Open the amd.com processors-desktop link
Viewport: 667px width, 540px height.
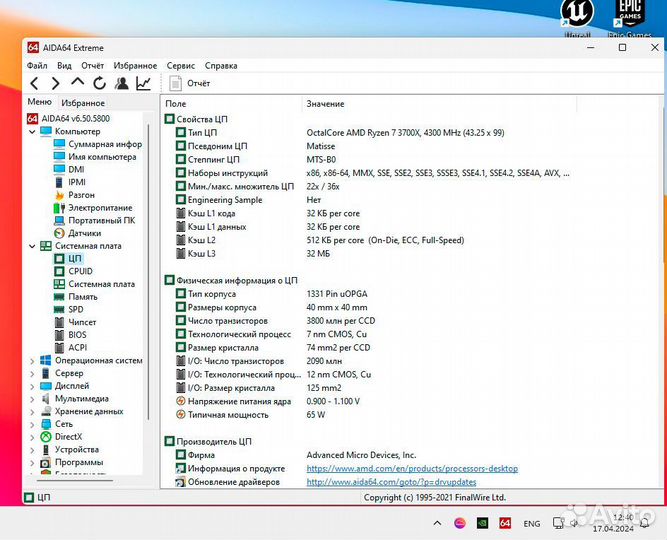[412, 469]
